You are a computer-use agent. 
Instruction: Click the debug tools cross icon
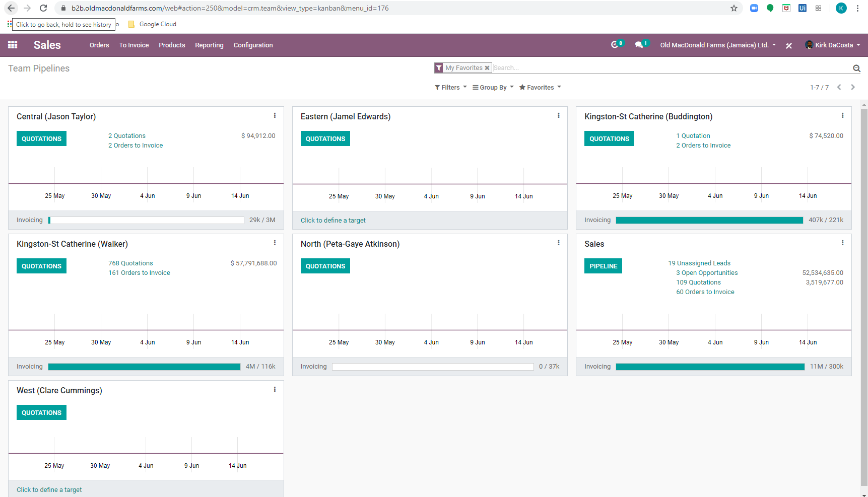coord(789,45)
